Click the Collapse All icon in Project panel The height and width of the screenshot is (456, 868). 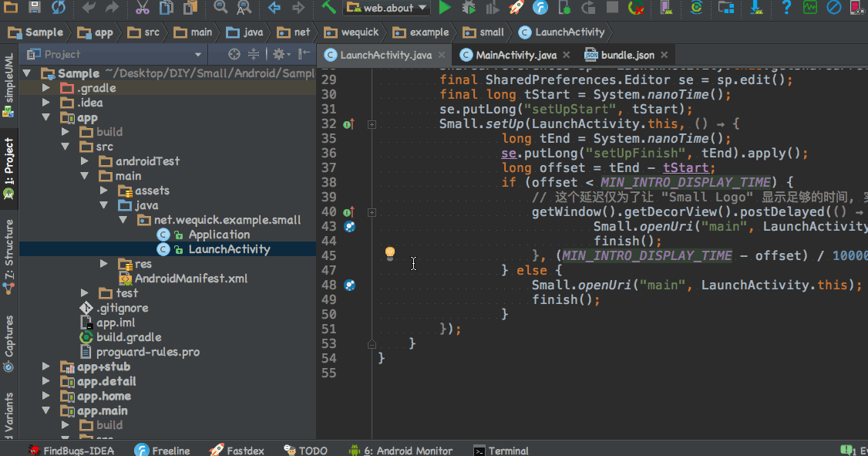tap(254, 54)
